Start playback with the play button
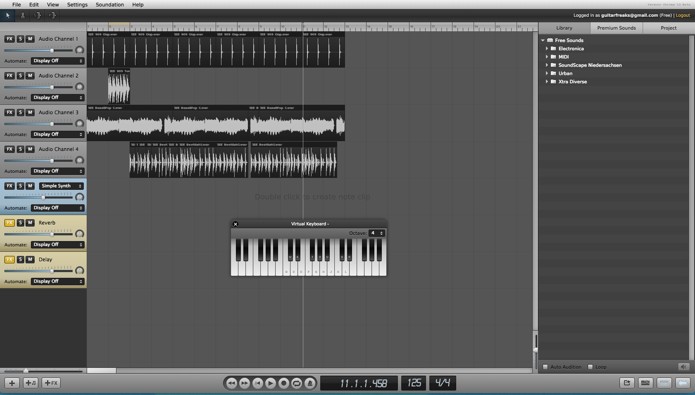Screen dimensions: 695x395 tap(270, 383)
